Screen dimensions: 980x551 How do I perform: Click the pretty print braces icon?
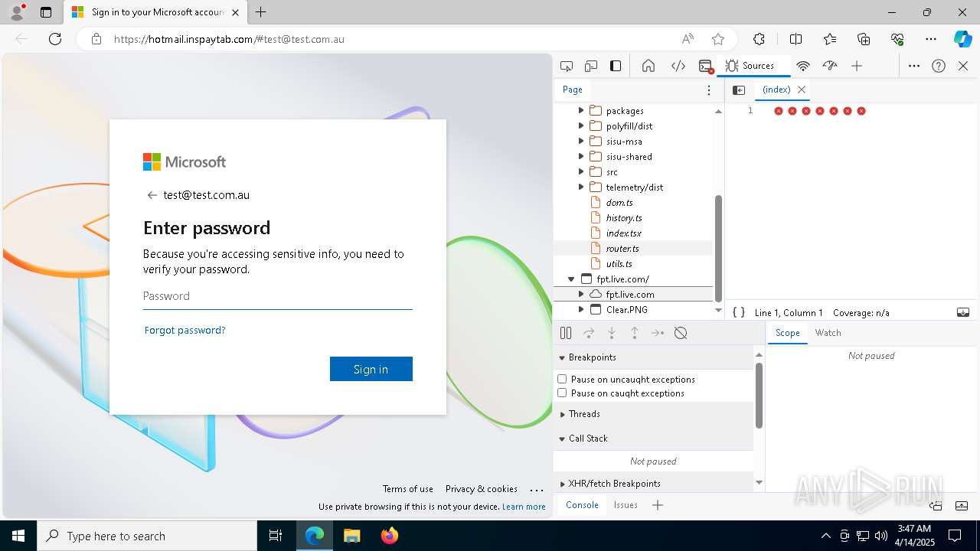(x=739, y=312)
